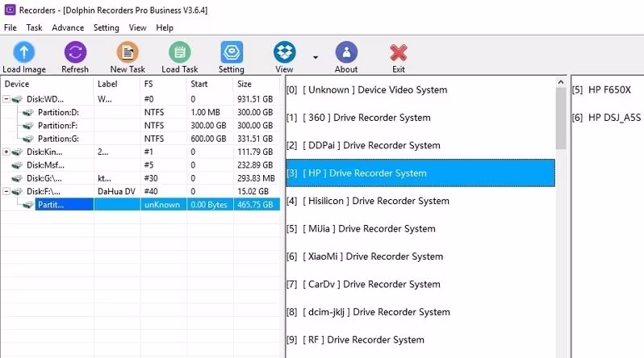Click the Load Task toolbar icon
Viewport: 644px width, 358px height.
tap(179, 52)
